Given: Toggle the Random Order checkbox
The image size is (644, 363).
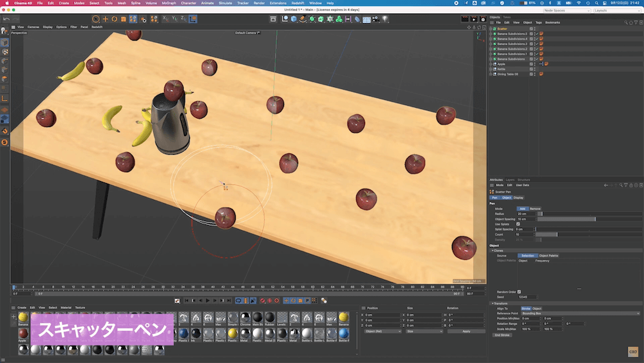Looking at the screenshot, I should point(519,291).
